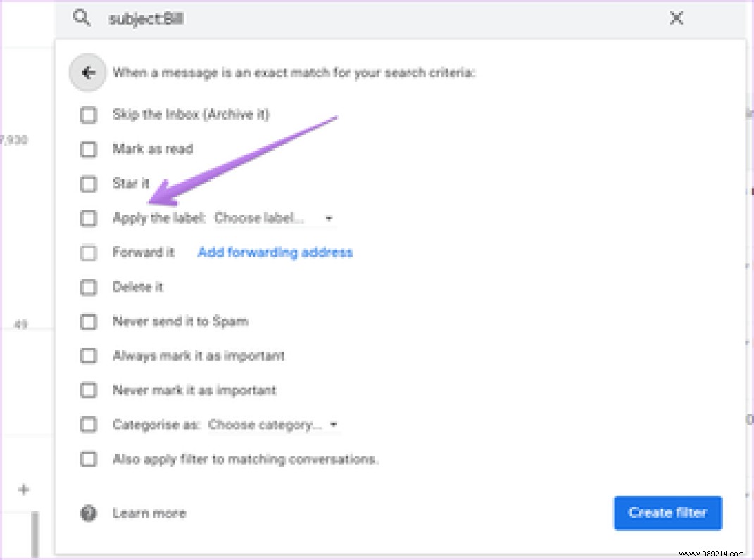Viewport: 754px width, 560px height.
Task: Click the X to clear the search
Action: click(x=676, y=18)
